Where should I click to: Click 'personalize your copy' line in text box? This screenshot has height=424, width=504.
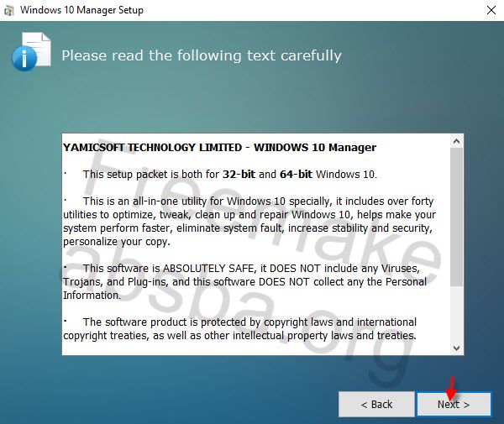[117, 242]
